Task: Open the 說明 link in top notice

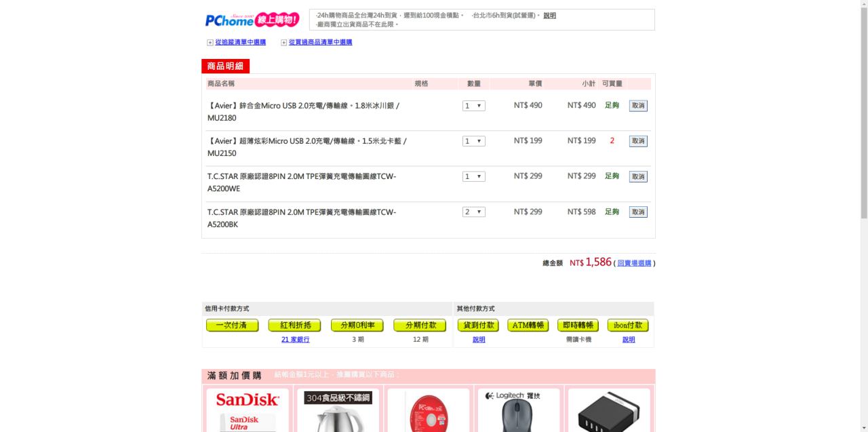Action: pyautogui.click(x=549, y=16)
